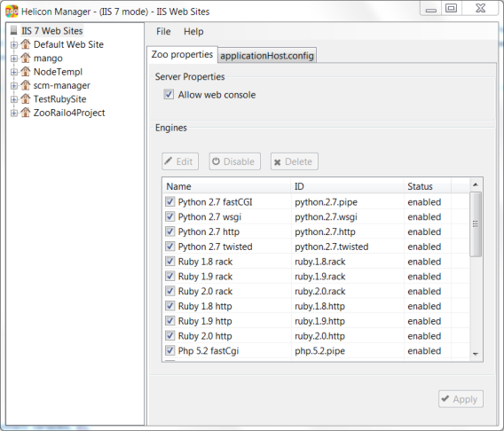Click the house icon beside scm-manager
Image resolution: width=504 pixels, height=431 pixels.
pos(26,85)
